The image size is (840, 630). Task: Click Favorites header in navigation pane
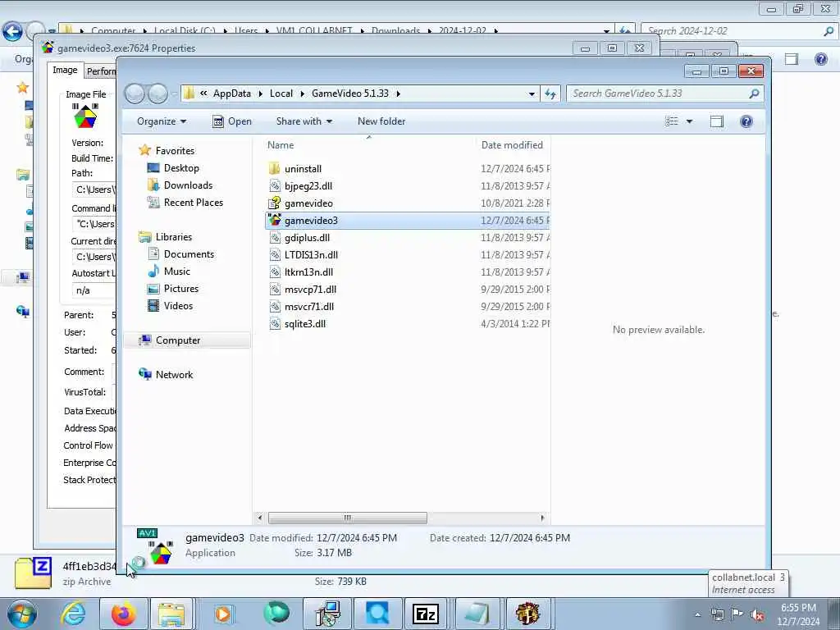click(x=175, y=151)
